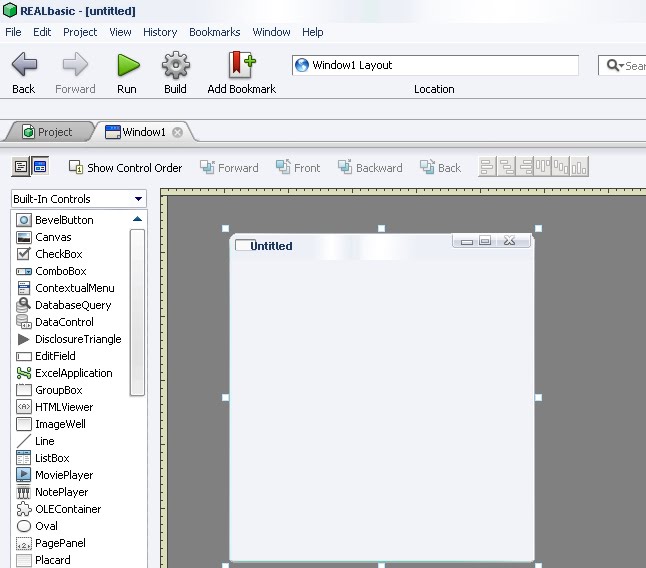This screenshot has width=646, height=568.
Task: Click the Back navigation arrow
Action: (x=24, y=65)
